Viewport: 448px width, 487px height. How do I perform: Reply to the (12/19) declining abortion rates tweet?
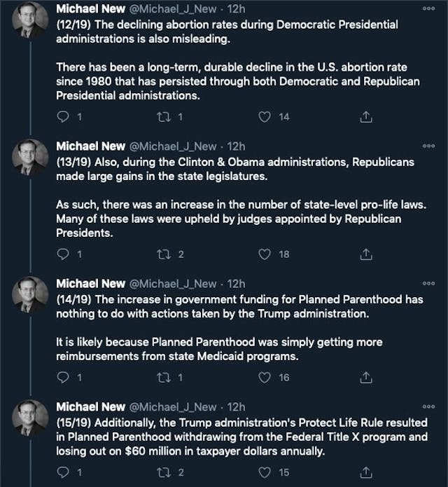(x=62, y=117)
